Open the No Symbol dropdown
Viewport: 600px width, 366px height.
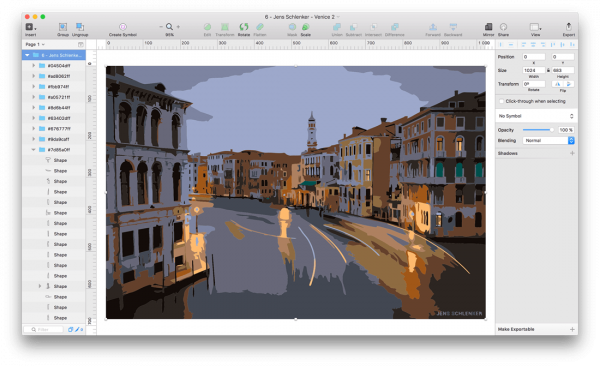536,116
